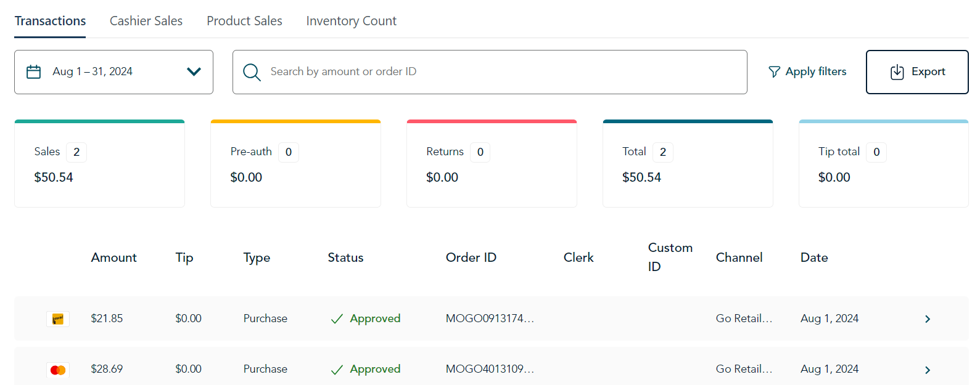
Task: Switch to the Cashier Sales tab
Action: [146, 21]
